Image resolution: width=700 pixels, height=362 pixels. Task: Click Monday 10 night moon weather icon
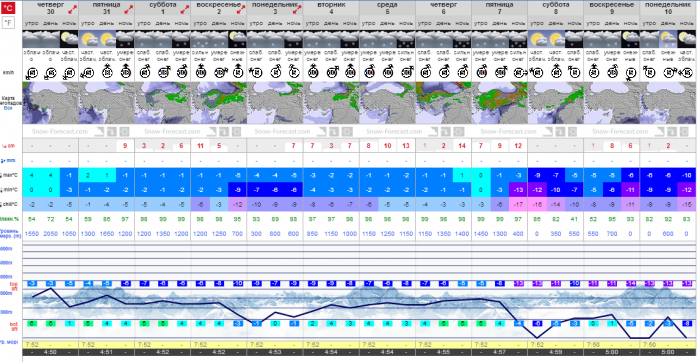coord(686,39)
